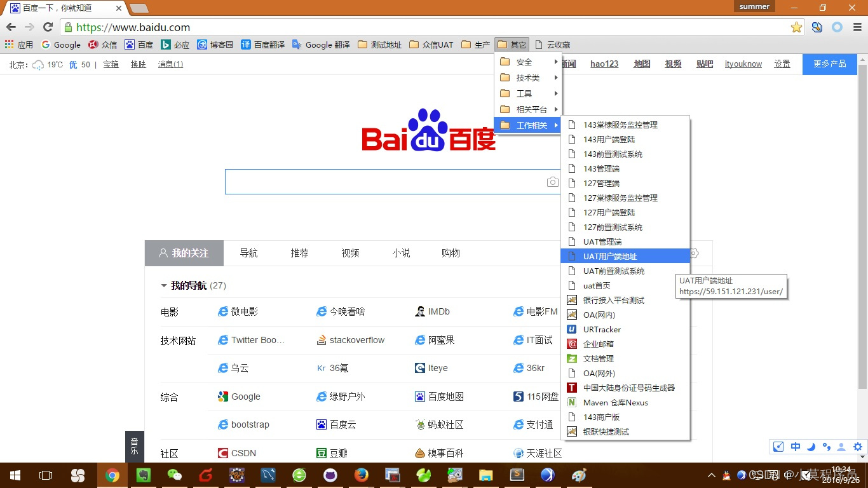Launch WeChat from the taskbar
Viewport: 868px width, 488px height.
point(175,475)
